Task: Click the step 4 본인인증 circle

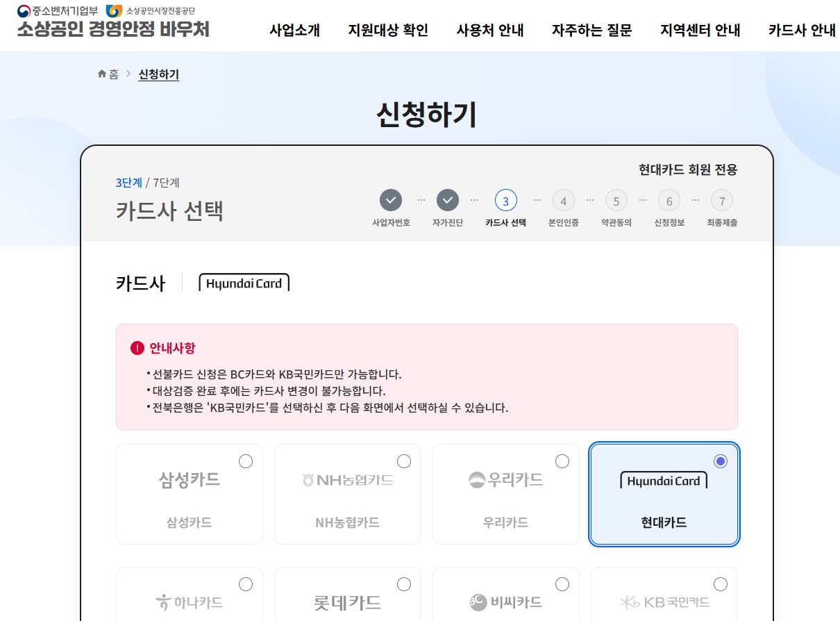Action: point(564,201)
